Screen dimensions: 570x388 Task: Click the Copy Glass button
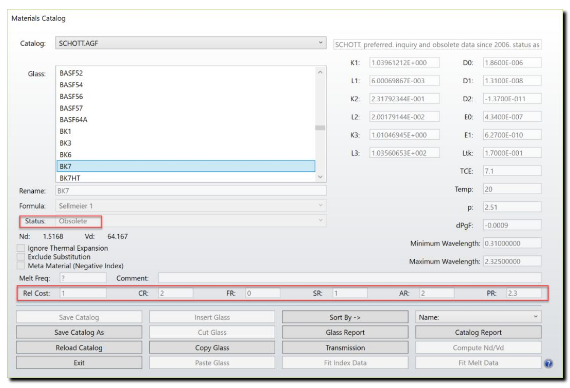(212, 348)
